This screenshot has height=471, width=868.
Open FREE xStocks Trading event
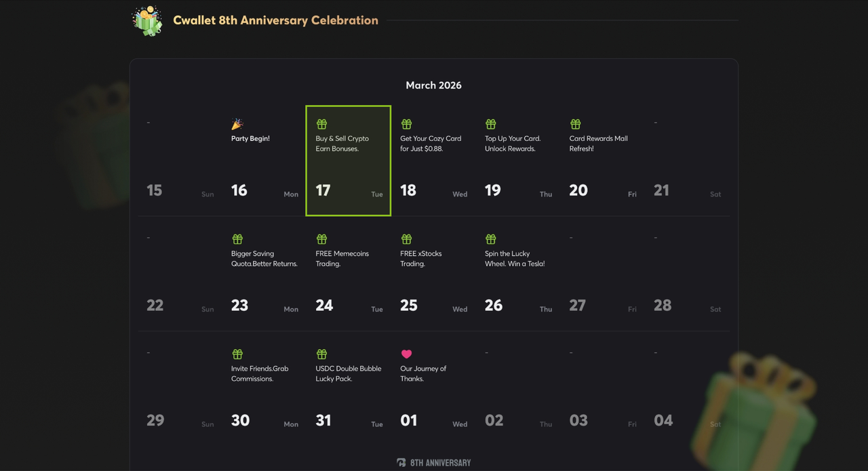coord(420,259)
